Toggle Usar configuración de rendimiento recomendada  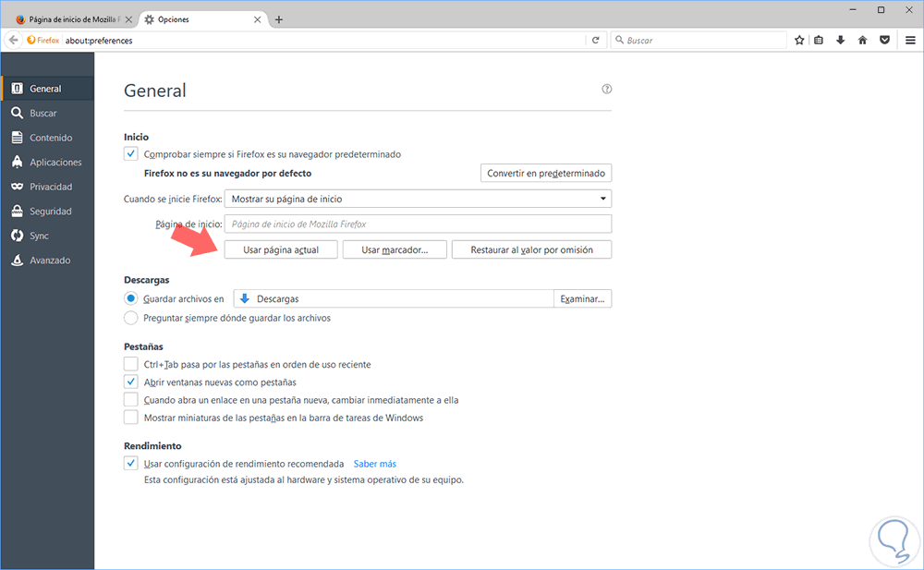tap(131, 464)
